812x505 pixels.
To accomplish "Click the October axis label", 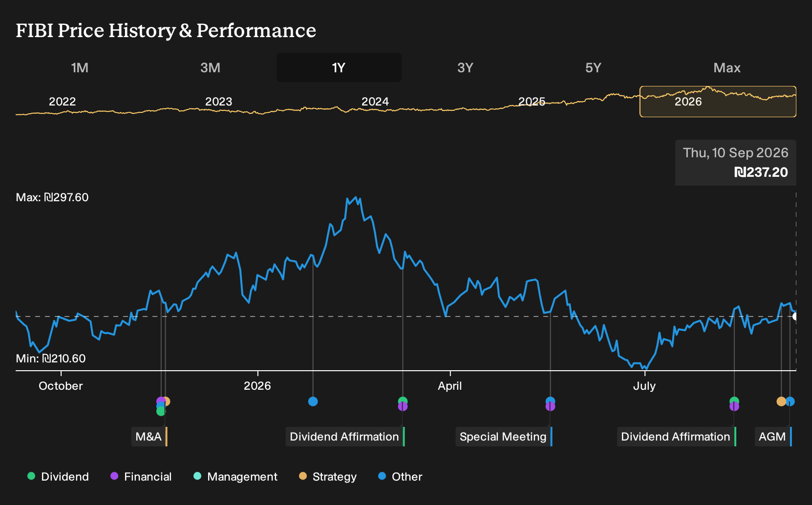I will click(x=61, y=386).
